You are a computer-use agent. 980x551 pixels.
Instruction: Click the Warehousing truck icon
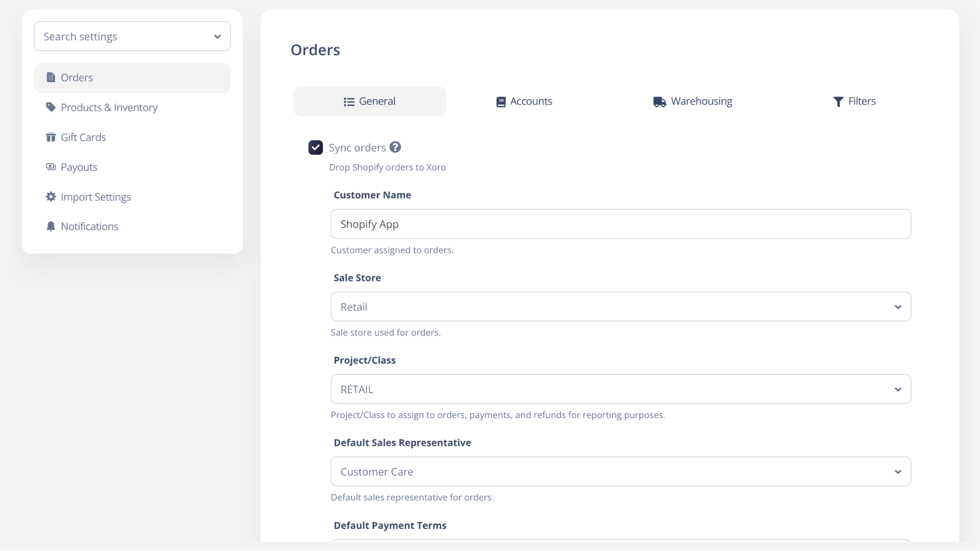(659, 102)
